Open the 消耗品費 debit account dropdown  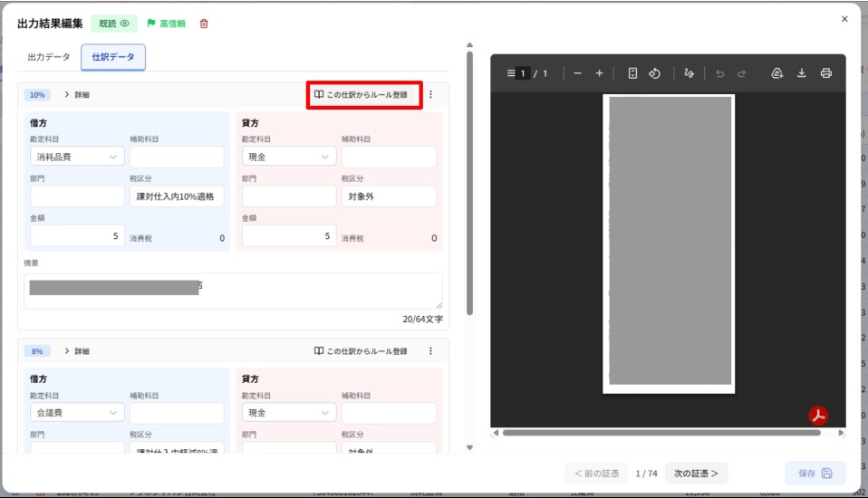click(x=77, y=157)
